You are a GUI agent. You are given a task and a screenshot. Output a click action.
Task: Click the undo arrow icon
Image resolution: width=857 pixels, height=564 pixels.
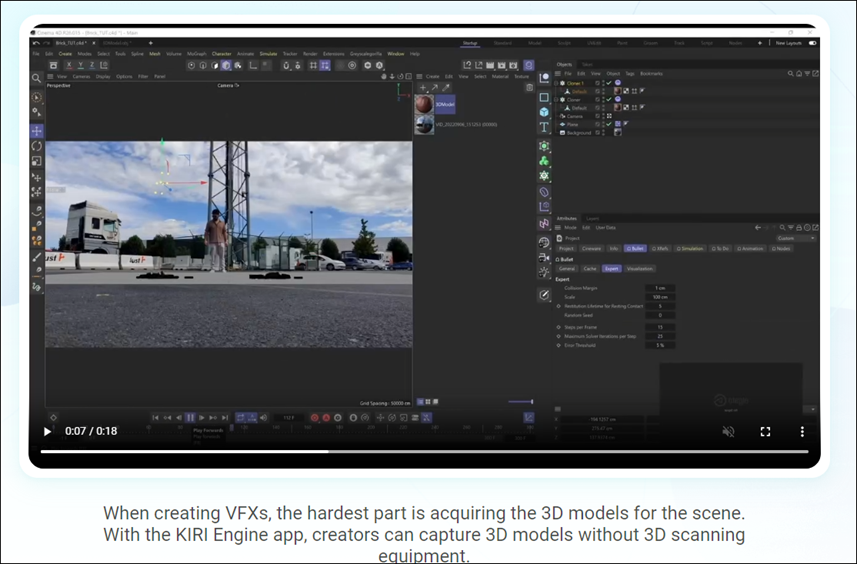pos(36,43)
